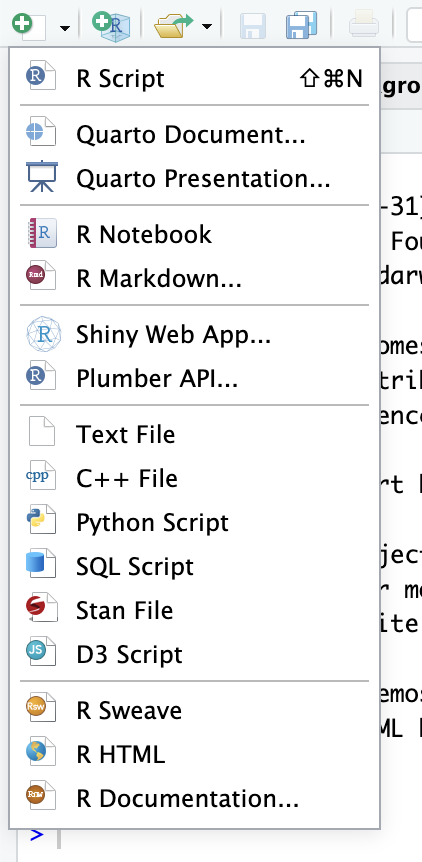Choose Quarto Presentation... menu item
The image size is (422, 862).
click(195, 179)
